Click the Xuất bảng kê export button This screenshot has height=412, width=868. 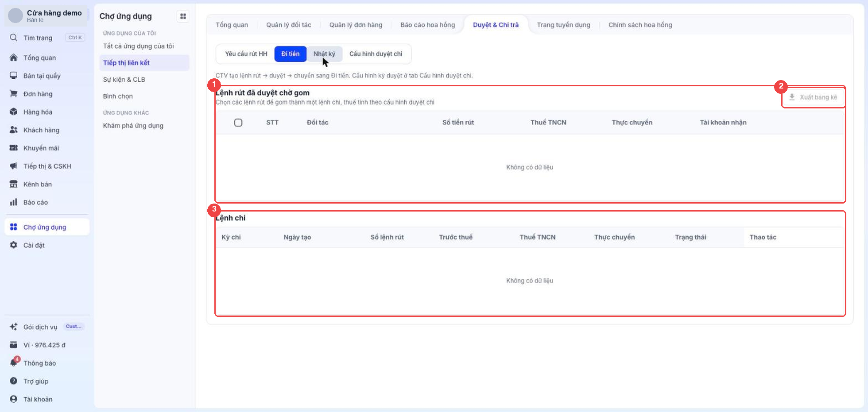point(814,97)
